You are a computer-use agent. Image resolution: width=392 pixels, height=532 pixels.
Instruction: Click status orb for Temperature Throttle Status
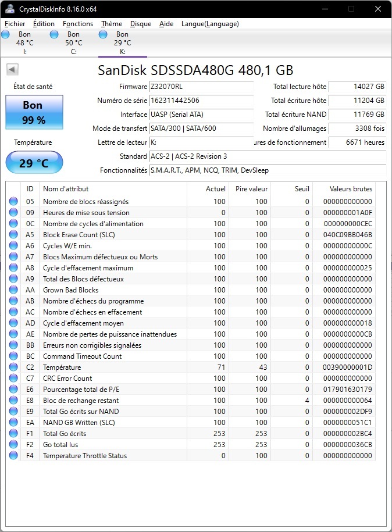13,456
